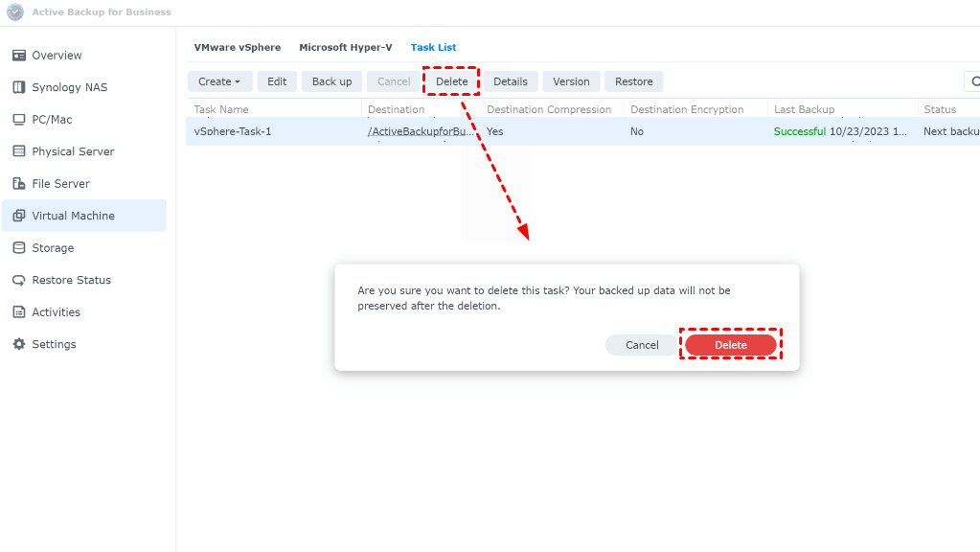Open the VMware vSphere tab
980x552 pixels.
237,46
